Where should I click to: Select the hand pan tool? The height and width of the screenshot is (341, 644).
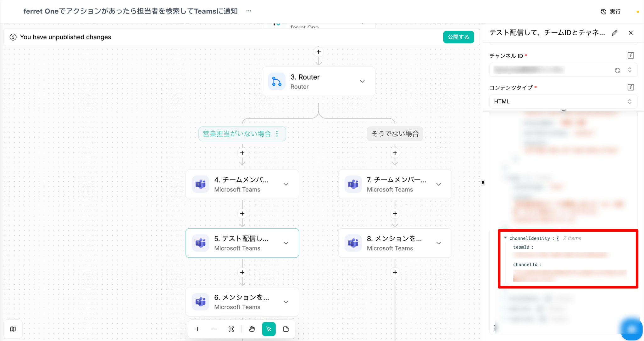click(252, 329)
